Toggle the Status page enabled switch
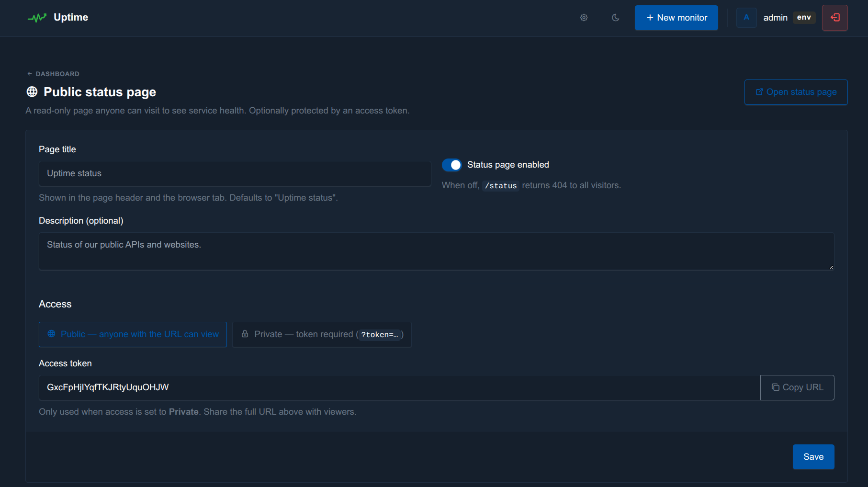 [x=451, y=165]
